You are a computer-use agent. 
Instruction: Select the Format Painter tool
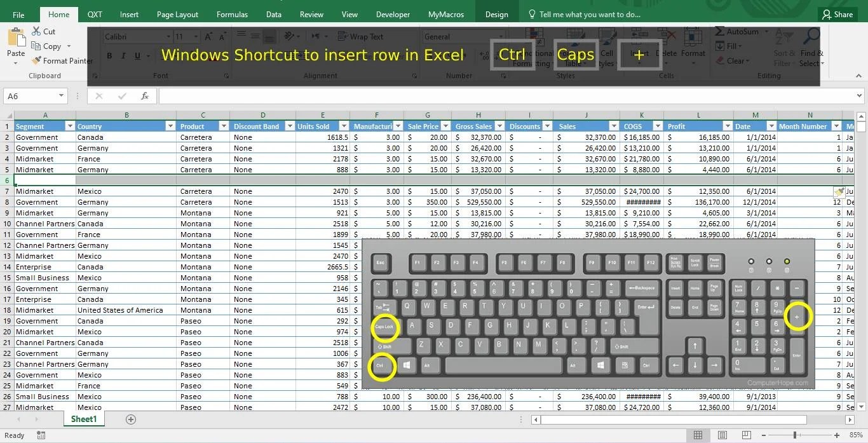click(61, 60)
